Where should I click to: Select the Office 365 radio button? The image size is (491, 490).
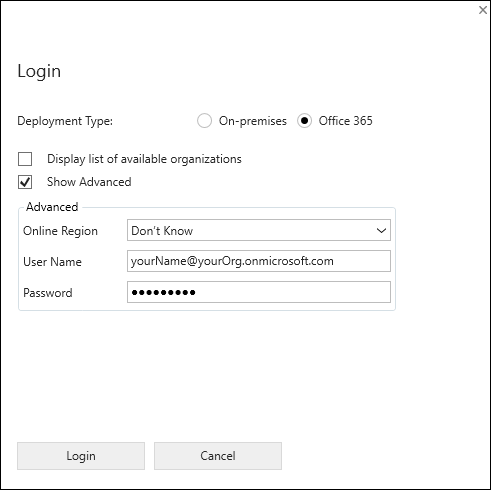[304, 121]
